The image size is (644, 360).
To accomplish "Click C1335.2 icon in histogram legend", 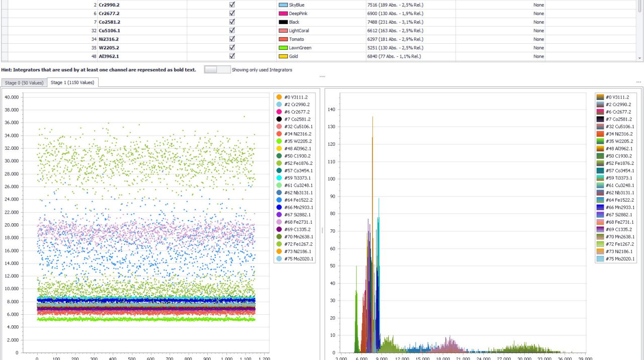I will (x=600, y=229).
